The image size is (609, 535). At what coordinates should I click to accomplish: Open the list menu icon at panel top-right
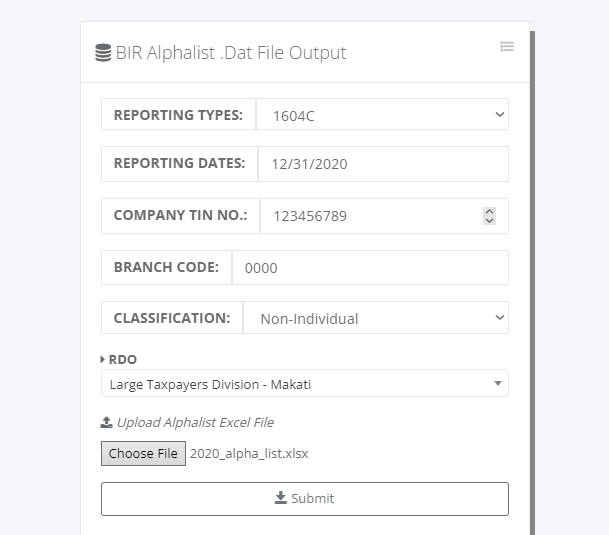[507, 47]
